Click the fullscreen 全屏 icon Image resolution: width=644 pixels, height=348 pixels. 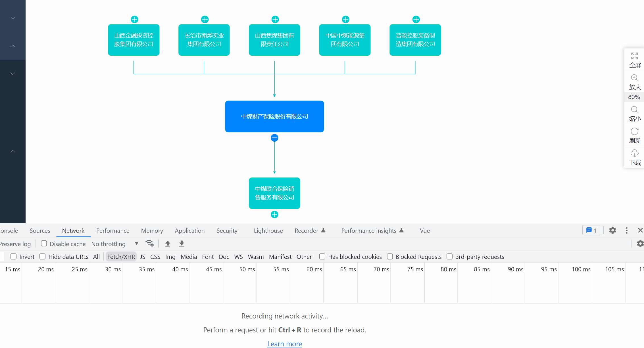(x=634, y=56)
